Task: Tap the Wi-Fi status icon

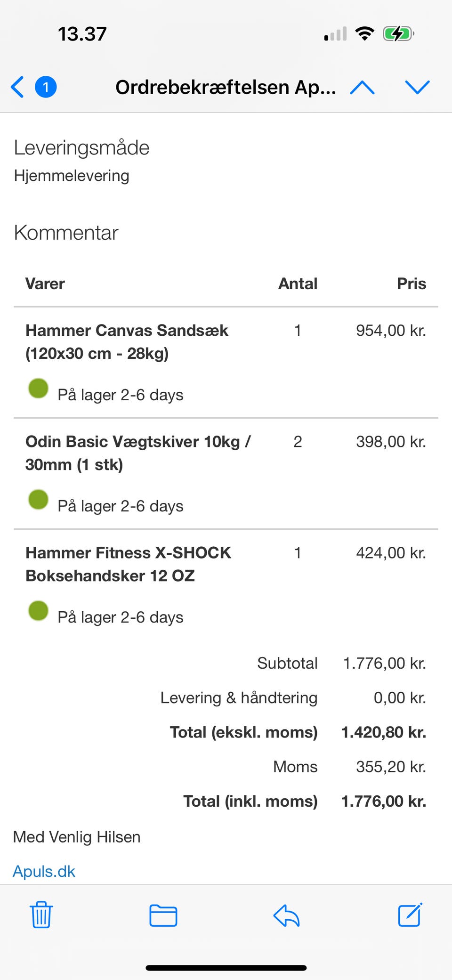Action: [x=364, y=34]
